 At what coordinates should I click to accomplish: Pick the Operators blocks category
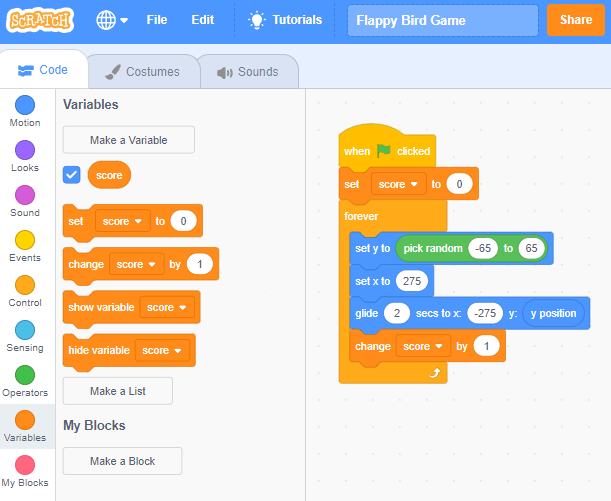pyautogui.click(x=25, y=376)
